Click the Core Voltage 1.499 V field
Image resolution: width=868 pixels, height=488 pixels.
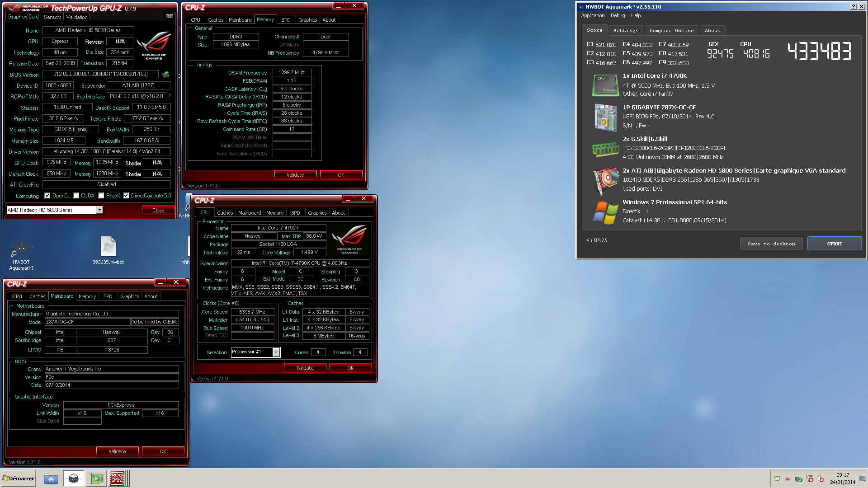(309, 253)
